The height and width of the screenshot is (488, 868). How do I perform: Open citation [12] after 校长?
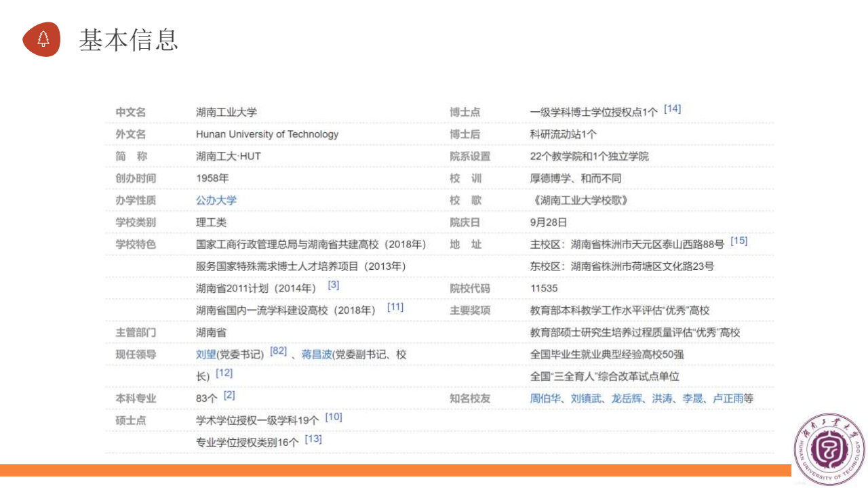[224, 373]
